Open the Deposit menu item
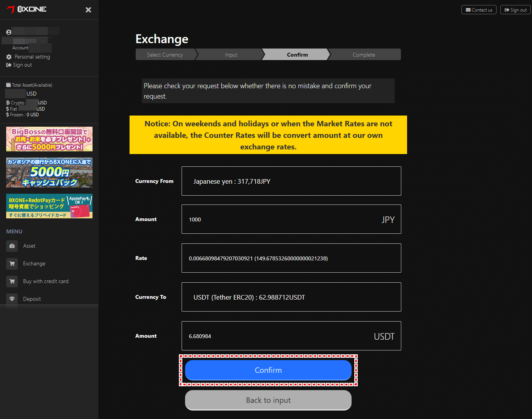The image size is (532, 419). [x=32, y=299]
